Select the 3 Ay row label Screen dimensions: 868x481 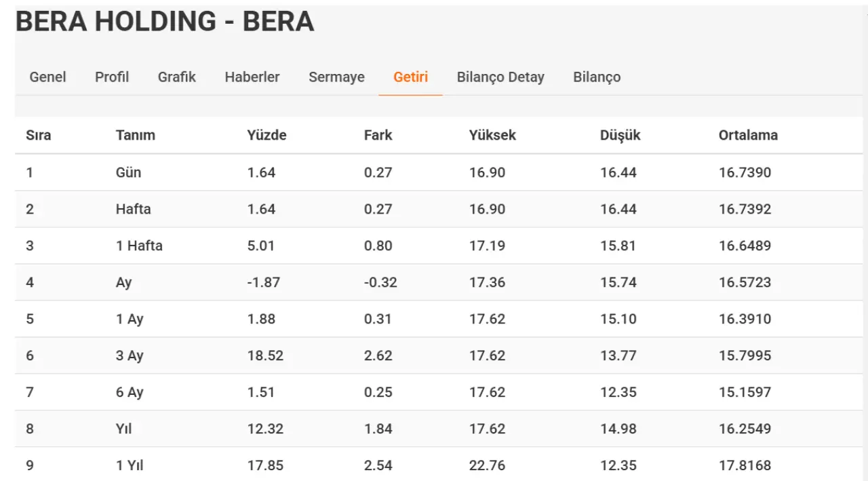130,355
